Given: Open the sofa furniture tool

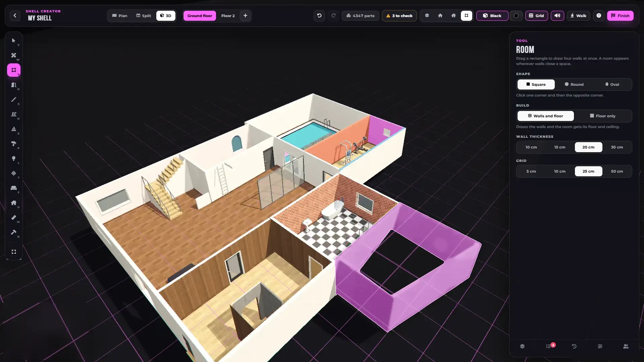Looking at the screenshot, I should pos(14,188).
